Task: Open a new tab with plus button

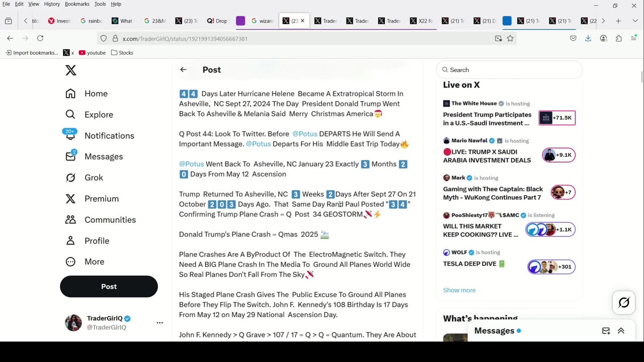Action: (618, 21)
